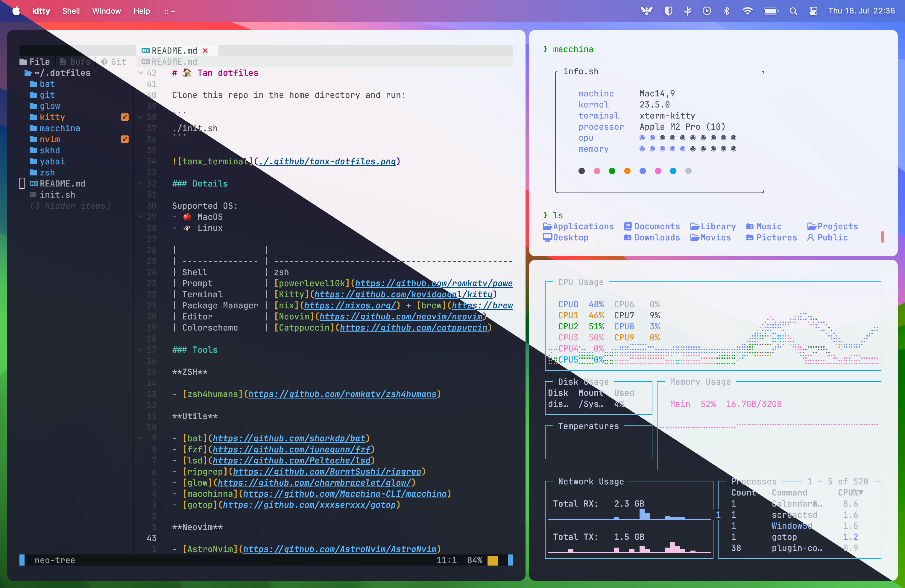Click the kitty folder icon in neo-tree
This screenshot has width=905, height=588.
point(34,117)
